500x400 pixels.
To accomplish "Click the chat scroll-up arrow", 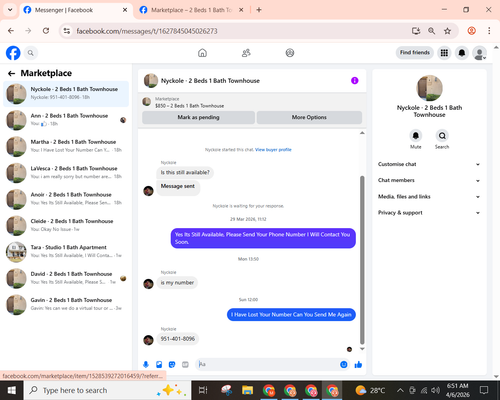I will (362, 133).
